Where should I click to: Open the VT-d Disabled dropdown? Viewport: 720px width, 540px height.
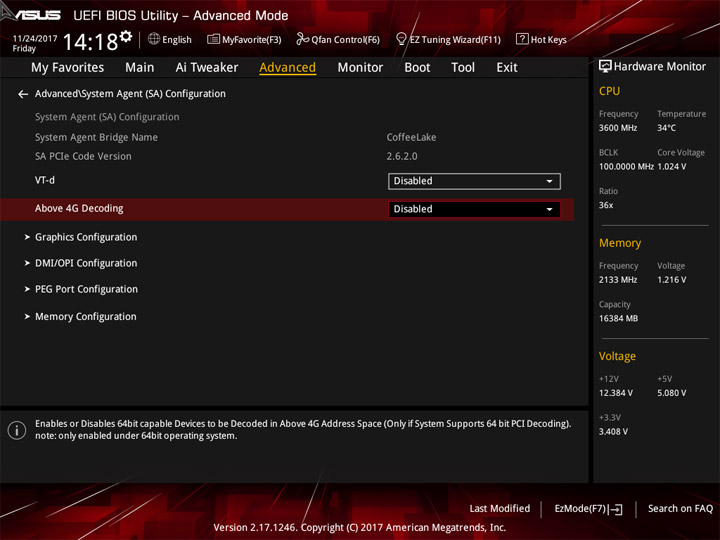(474, 181)
